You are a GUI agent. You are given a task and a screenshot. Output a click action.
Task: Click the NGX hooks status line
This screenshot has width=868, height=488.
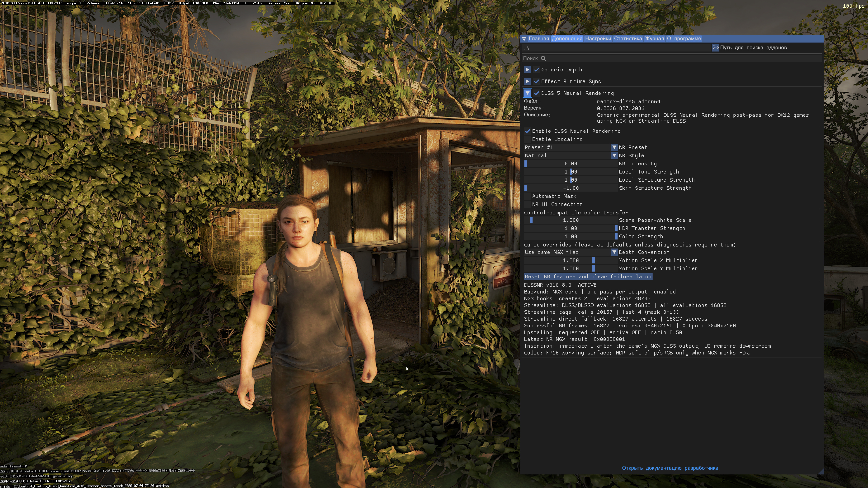(587, 298)
